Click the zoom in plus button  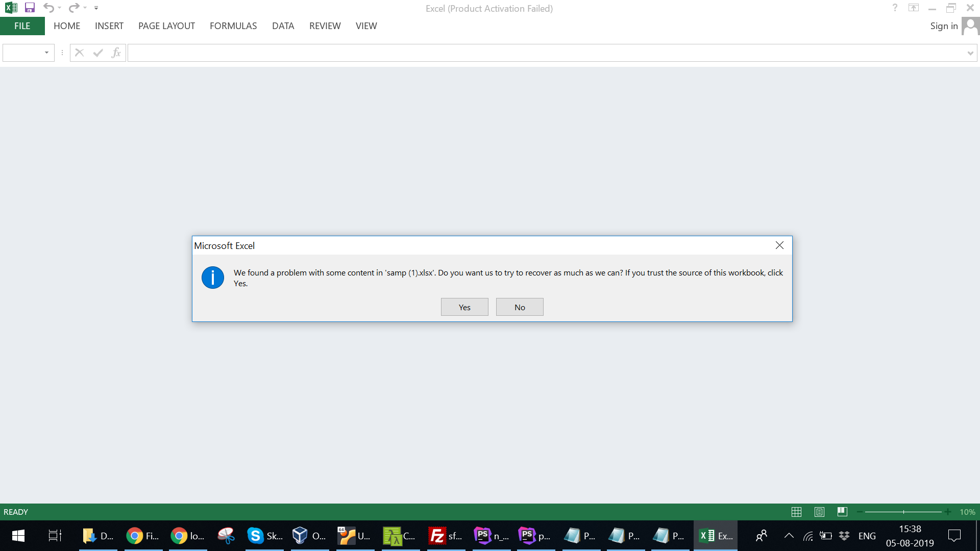[x=948, y=512]
